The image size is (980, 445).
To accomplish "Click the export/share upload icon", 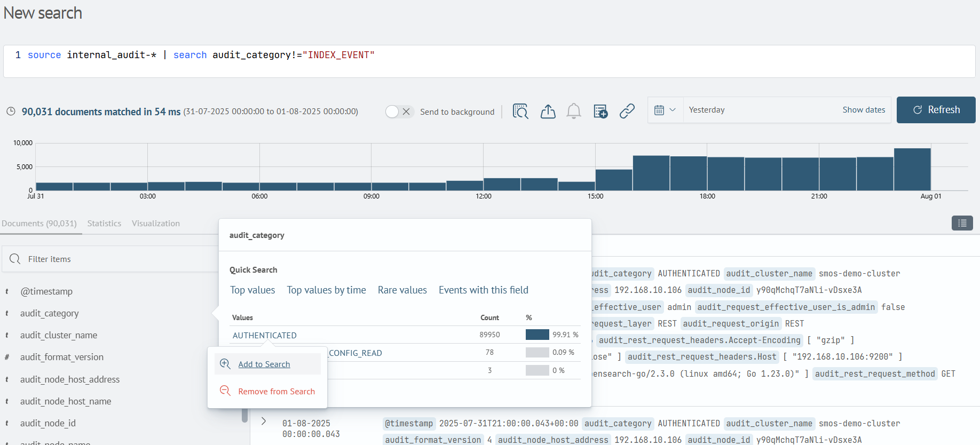I will (x=548, y=111).
